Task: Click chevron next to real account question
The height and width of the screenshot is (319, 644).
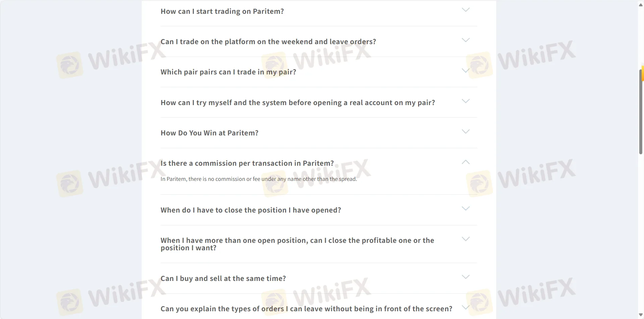Action: tap(466, 101)
